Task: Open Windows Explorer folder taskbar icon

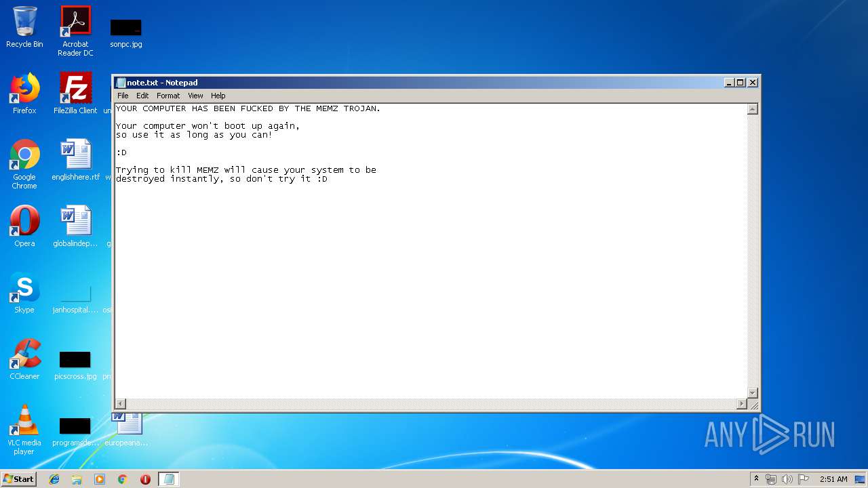Action: [77, 479]
